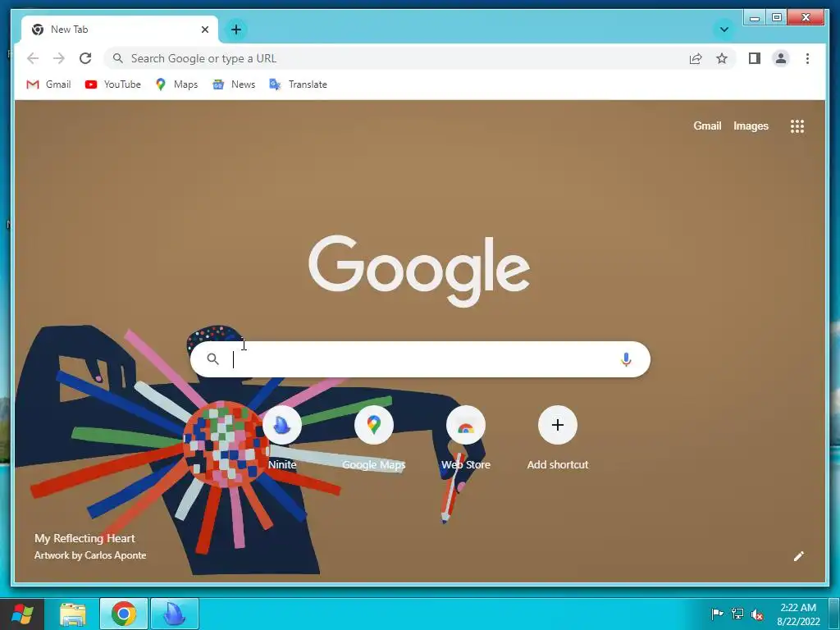Click the Gmail link on Google page

pyautogui.click(x=707, y=126)
